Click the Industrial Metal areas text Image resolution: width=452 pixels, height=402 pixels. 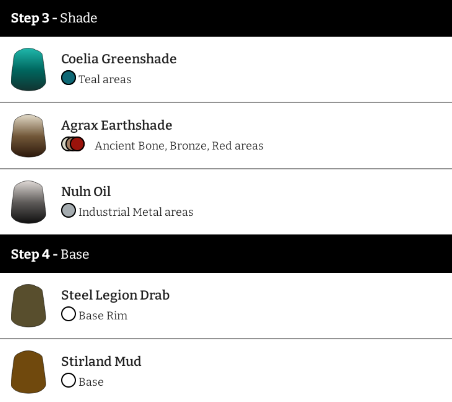click(136, 212)
